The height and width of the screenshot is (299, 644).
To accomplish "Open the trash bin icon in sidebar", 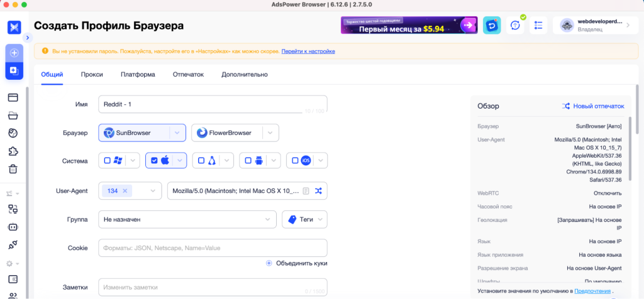I will pos(13,169).
